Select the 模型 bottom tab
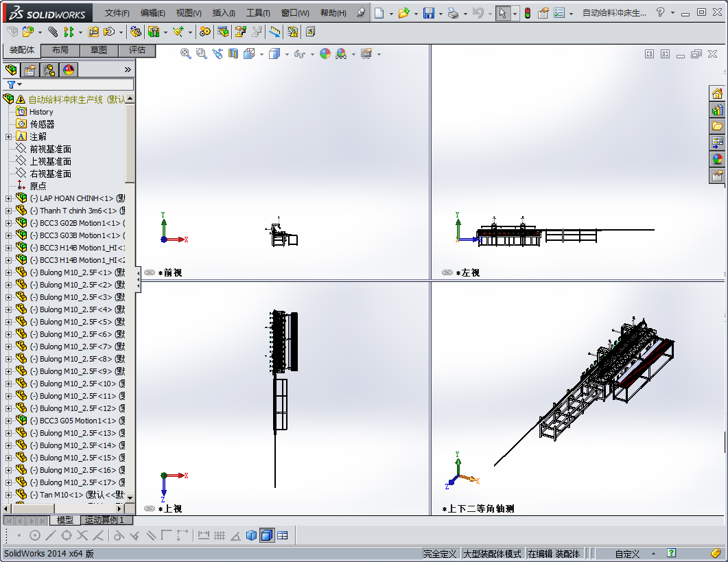Image resolution: width=728 pixels, height=562 pixels. 65,520
